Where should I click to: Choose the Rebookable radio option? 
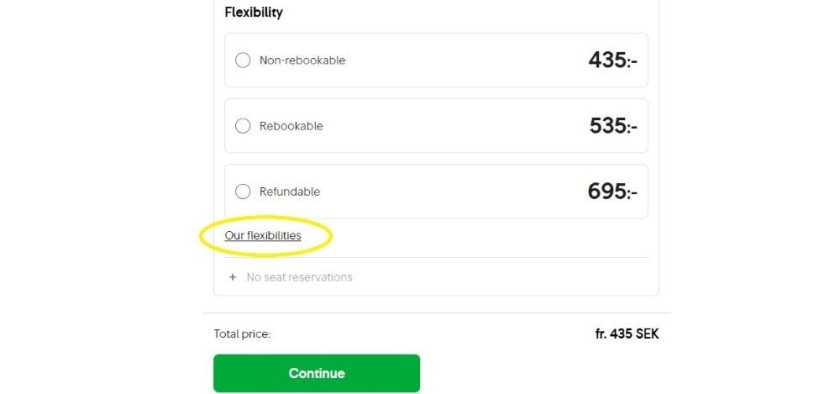tap(243, 126)
